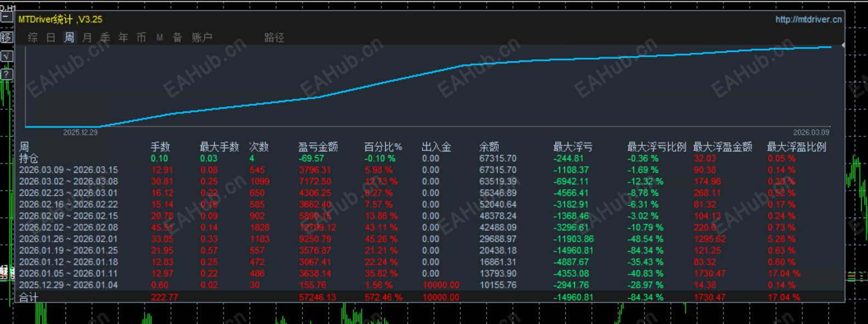Open the 币 symbol tab
This screenshot has width=868, height=324.
[x=141, y=37]
